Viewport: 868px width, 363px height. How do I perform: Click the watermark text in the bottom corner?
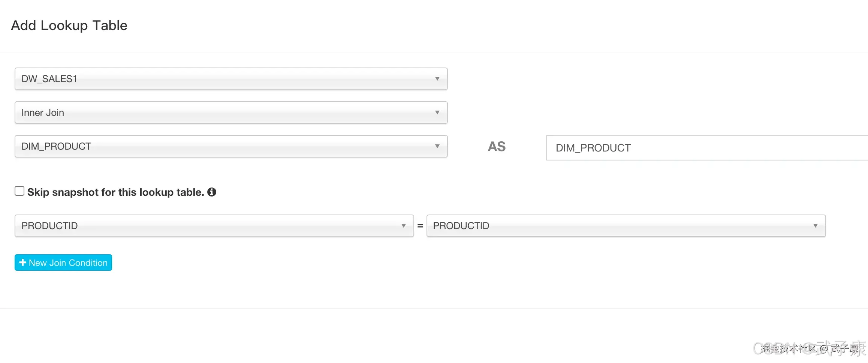810,348
